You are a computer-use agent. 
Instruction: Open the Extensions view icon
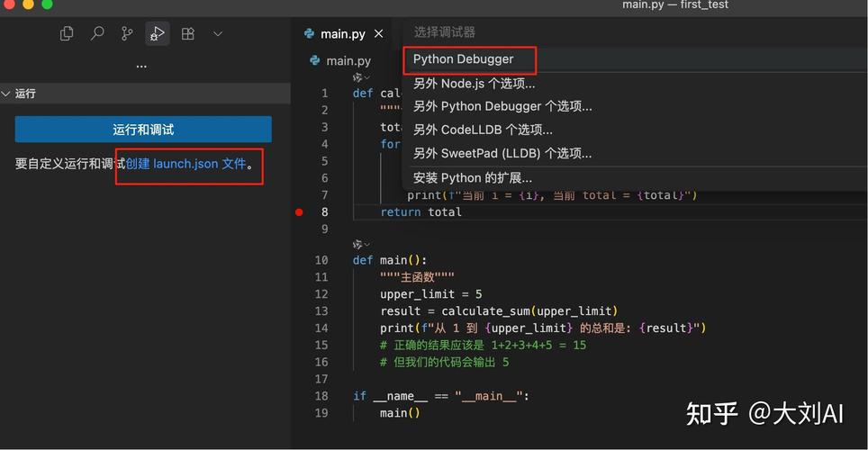tap(188, 34)
